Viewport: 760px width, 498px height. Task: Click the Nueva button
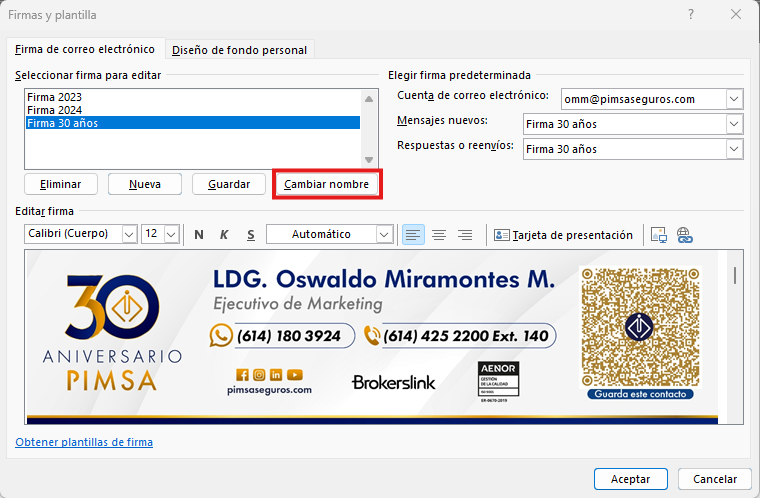click(x=145, y=184)
